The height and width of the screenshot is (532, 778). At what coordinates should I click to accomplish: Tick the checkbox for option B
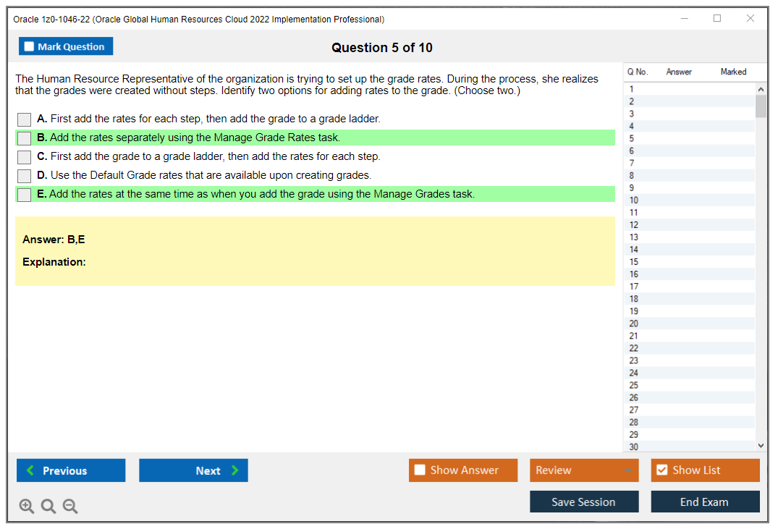click(24, 138)
